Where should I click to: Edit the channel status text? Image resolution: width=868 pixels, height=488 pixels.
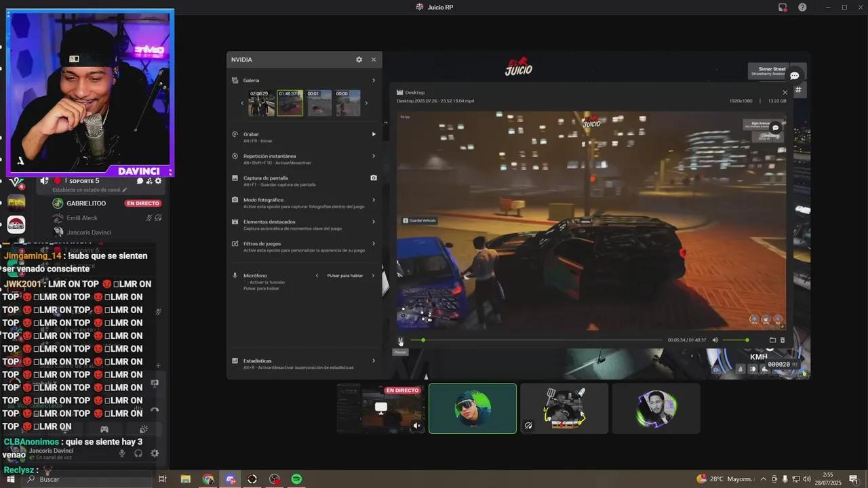(91, 190)
